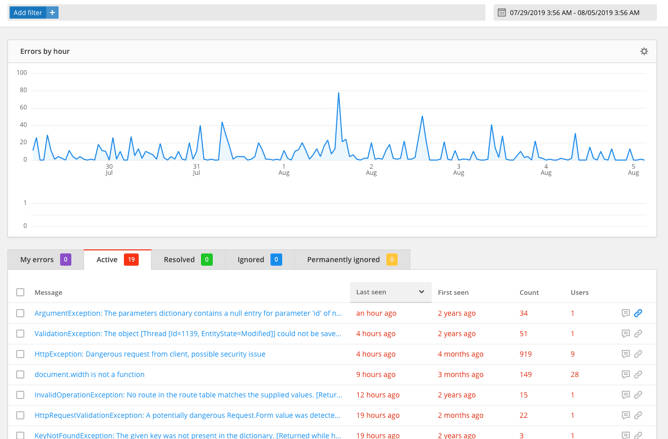Click the link icon for ArgumentException row
This screenshot has width=668, height=439.
tap(638, 313)
